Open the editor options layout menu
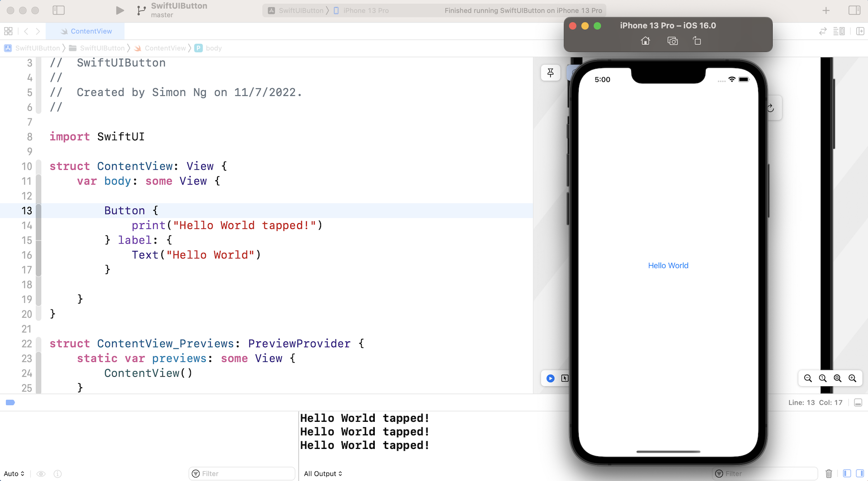 click(839, 31)
